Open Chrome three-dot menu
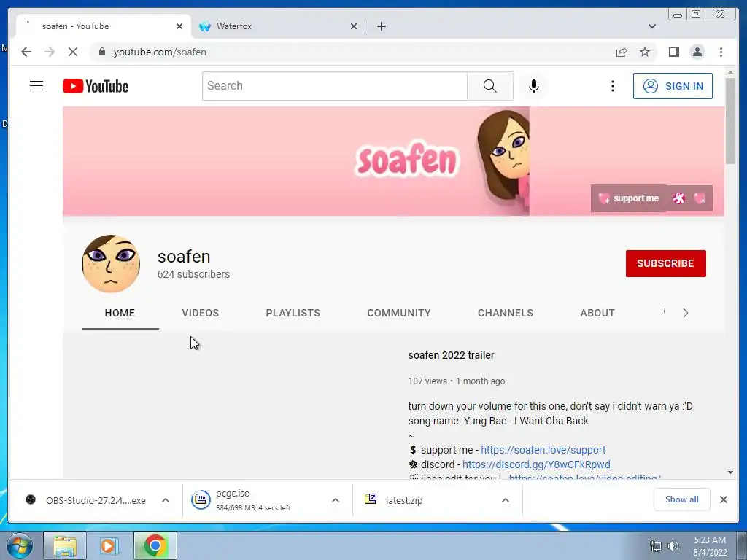 pyautogui.click(x=721, y=52)
